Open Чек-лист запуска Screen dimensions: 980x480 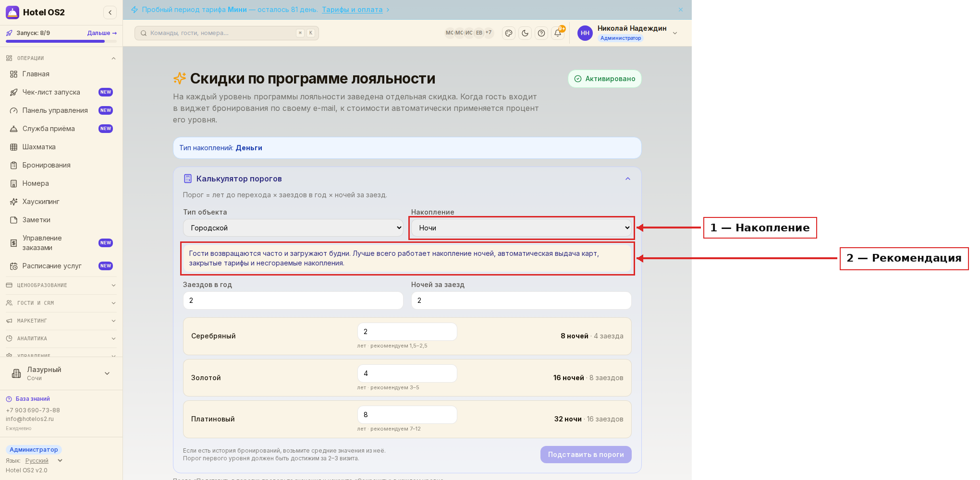[61, 92]
